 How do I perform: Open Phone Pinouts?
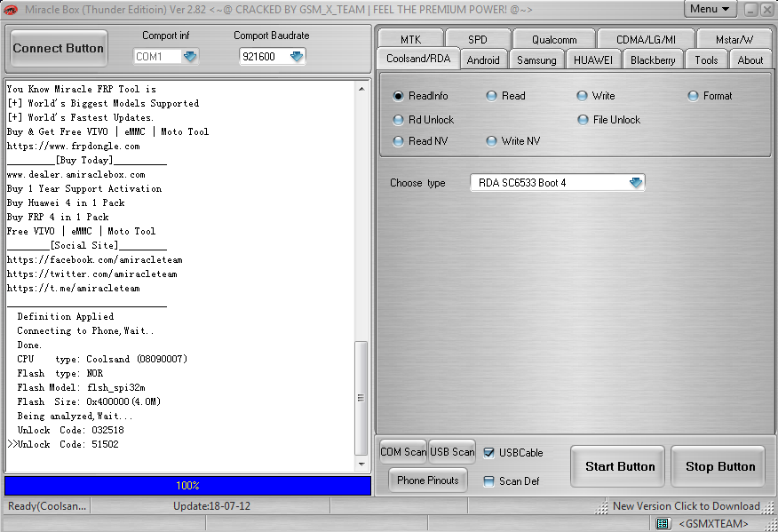coord(428,480)
